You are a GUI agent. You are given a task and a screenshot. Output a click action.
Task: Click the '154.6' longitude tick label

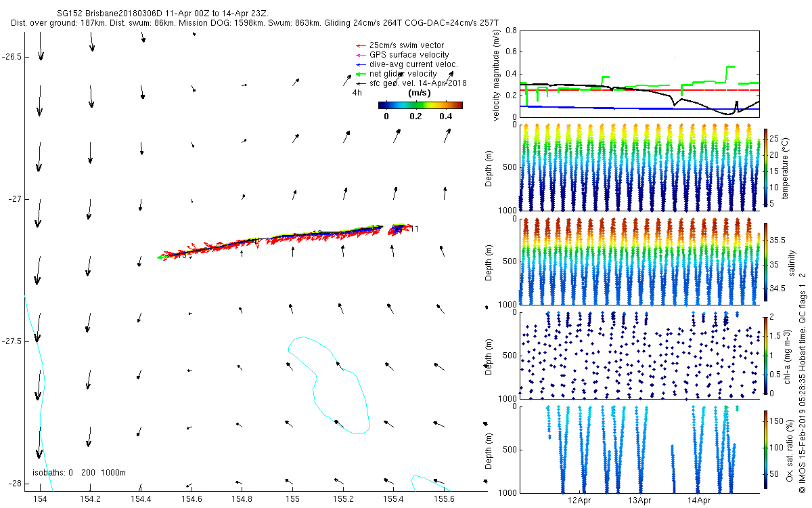191,499
